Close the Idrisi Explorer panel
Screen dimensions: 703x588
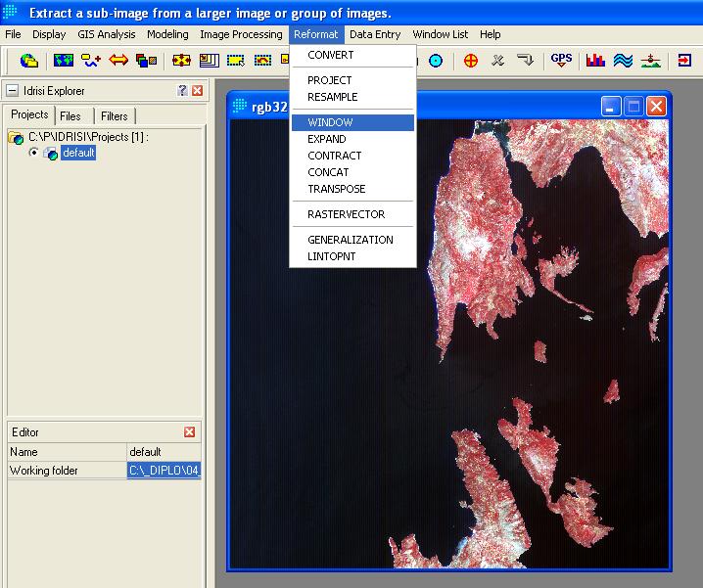coord(197,91)
